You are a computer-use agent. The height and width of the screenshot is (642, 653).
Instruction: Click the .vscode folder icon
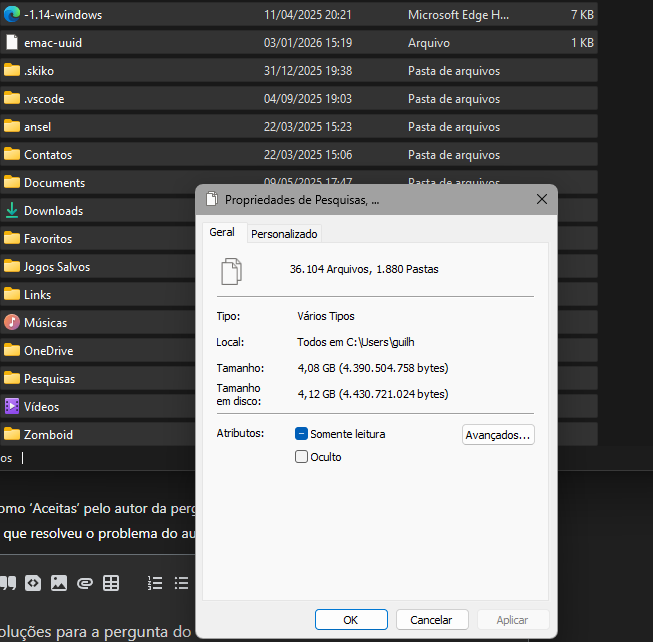12,98
